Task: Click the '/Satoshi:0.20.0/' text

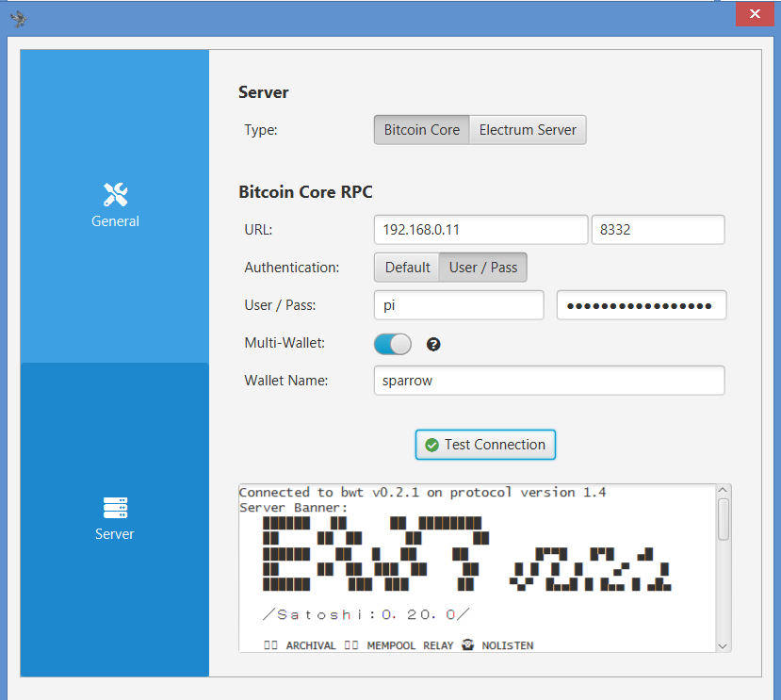Action: [366, 614]
